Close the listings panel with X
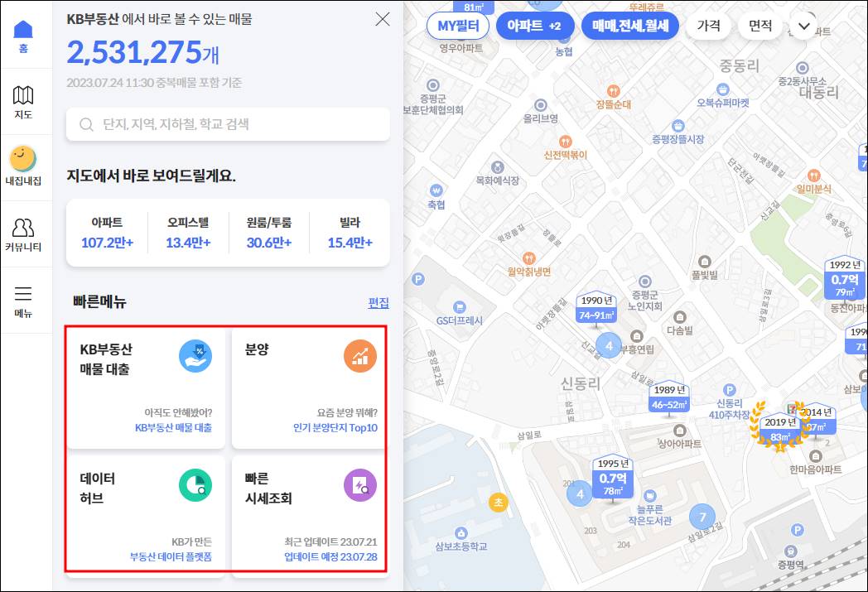Image resolution: width=868 pixels, height=592 pixels. pyautogui.click(x=383, y=19)
